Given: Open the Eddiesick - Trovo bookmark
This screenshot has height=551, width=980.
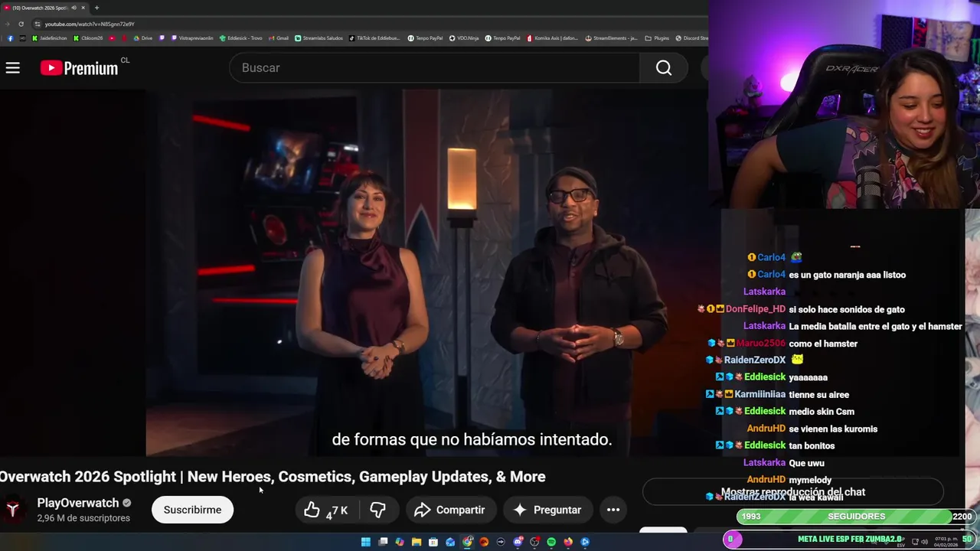Looking at the screenshot, I should [240, 38].
